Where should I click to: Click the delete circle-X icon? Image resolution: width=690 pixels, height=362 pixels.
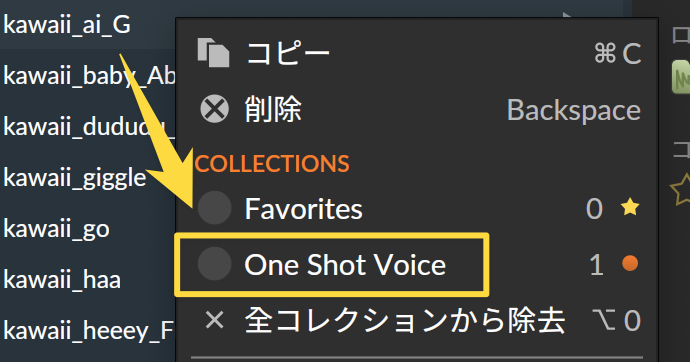214,109
